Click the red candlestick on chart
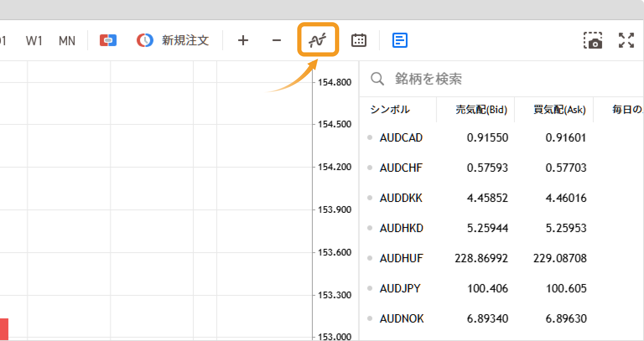Screen dimensions: 644x341 point(4,329)
